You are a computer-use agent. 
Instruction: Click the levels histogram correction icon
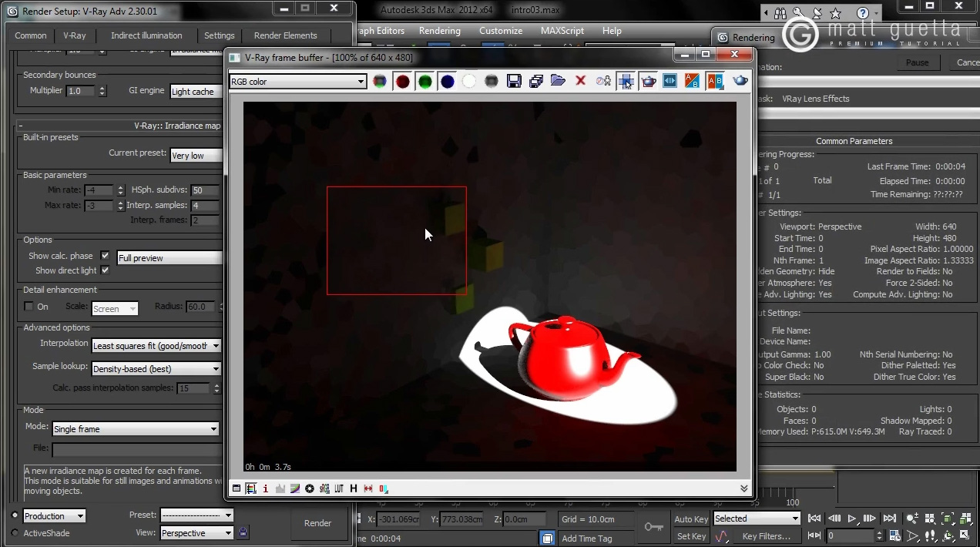pyautogui.click(x=280, y=488)
